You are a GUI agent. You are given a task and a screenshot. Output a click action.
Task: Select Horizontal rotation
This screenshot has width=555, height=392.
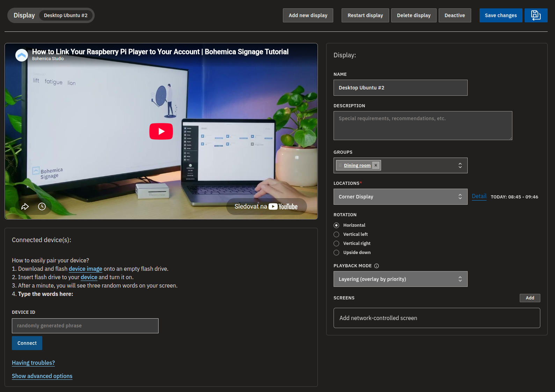[x=336, y=225]
